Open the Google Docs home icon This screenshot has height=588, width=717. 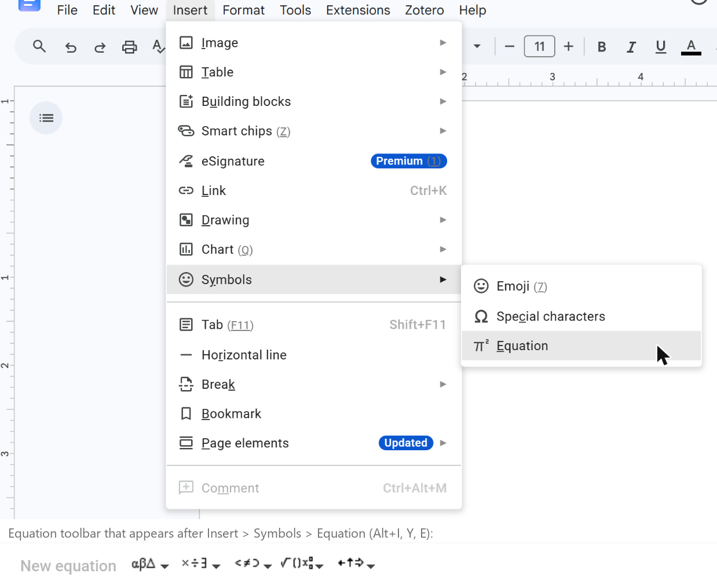click(30, 5)
